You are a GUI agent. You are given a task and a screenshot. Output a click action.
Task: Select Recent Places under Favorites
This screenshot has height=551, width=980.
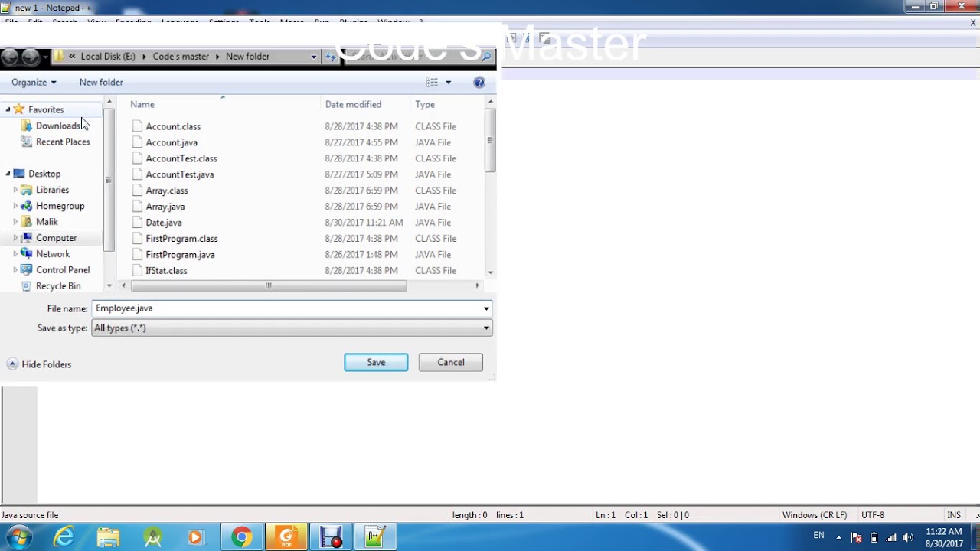(63, 142)
